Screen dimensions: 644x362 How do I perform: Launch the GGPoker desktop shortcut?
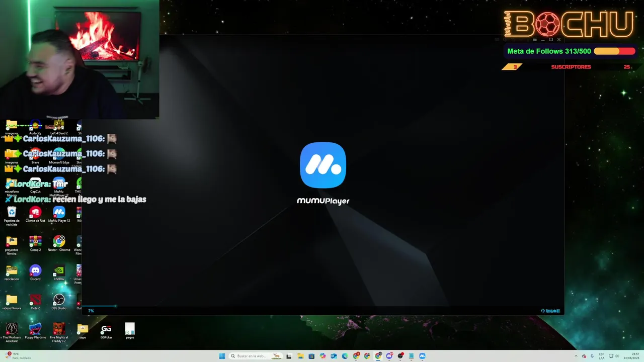pos(106,331)
